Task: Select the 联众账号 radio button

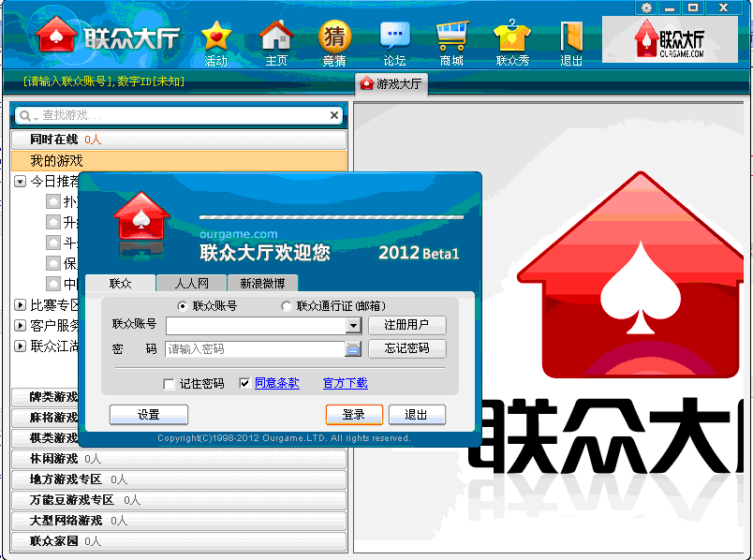Action: [x=182, y=306]
